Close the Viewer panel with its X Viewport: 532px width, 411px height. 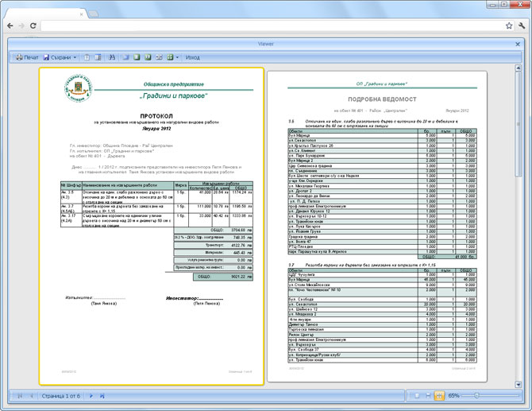tap(518, 45)
